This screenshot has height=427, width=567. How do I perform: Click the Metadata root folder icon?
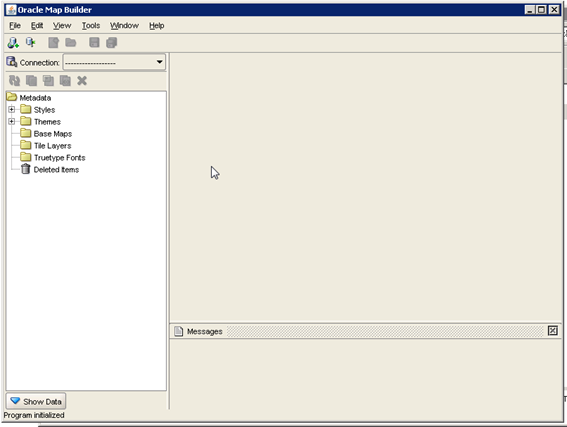[12, 97]
